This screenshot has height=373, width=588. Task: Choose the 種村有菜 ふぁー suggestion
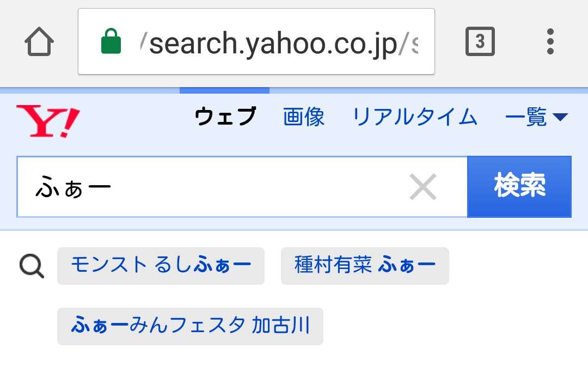click(365, 266)
